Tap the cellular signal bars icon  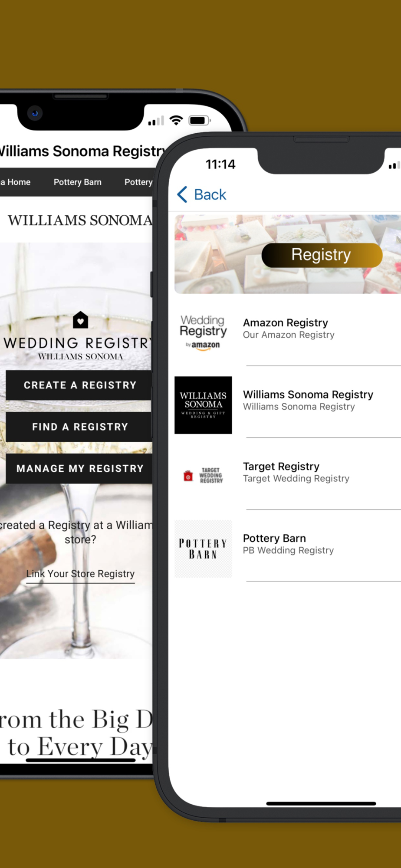pos(156,121)
